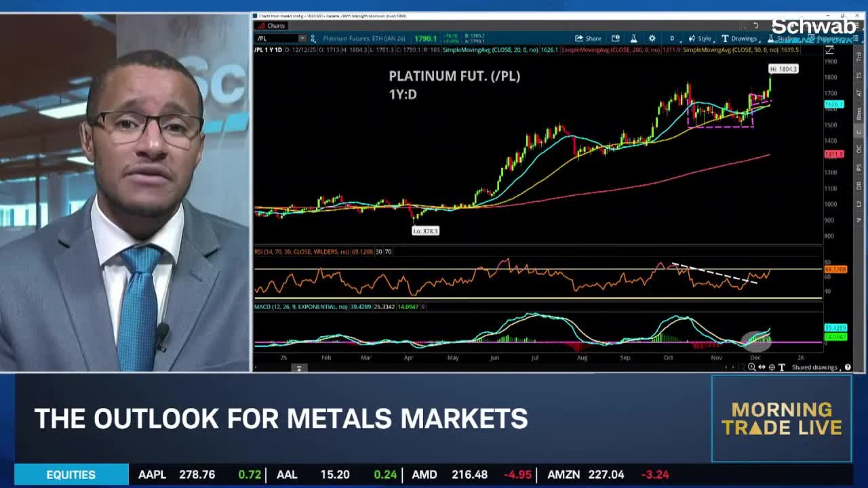Click the notes icon next to Share
The width and height of the screenshot is (868, 488).
615,39
